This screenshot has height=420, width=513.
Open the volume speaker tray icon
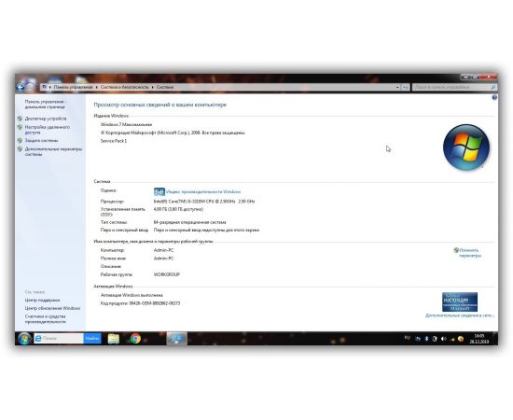pyautogui.click(x=444, y=339)
